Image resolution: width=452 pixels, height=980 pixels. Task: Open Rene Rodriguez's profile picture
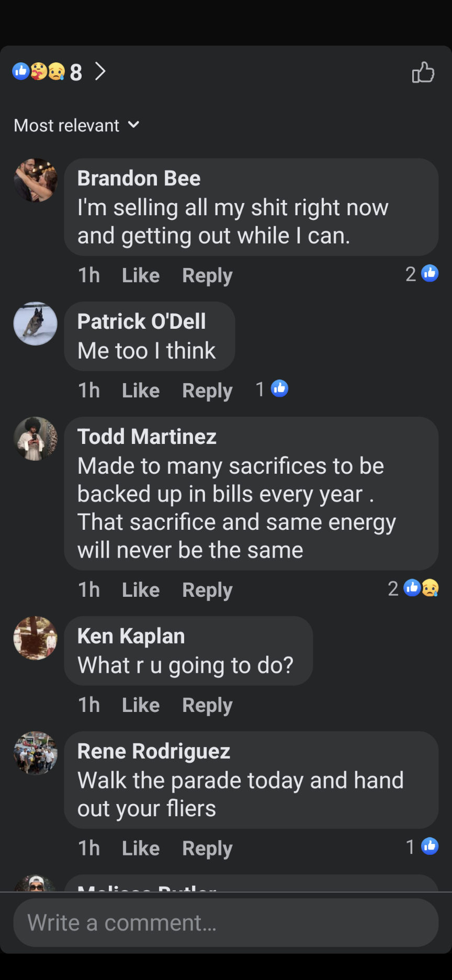tap(36, 753)
